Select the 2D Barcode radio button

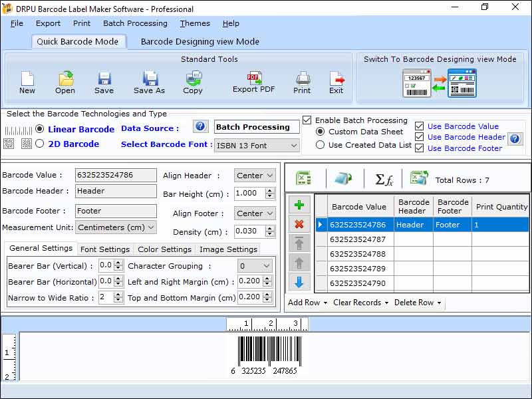point(39,144)
